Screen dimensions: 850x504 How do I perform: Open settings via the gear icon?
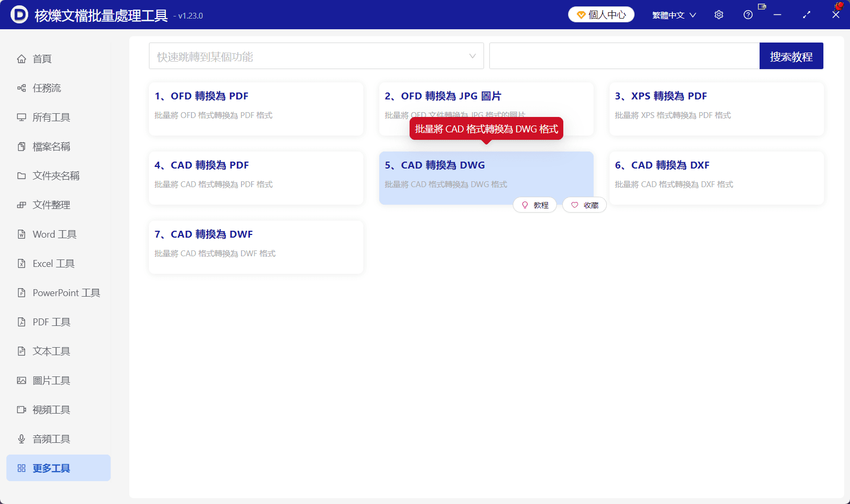(719, 15)
